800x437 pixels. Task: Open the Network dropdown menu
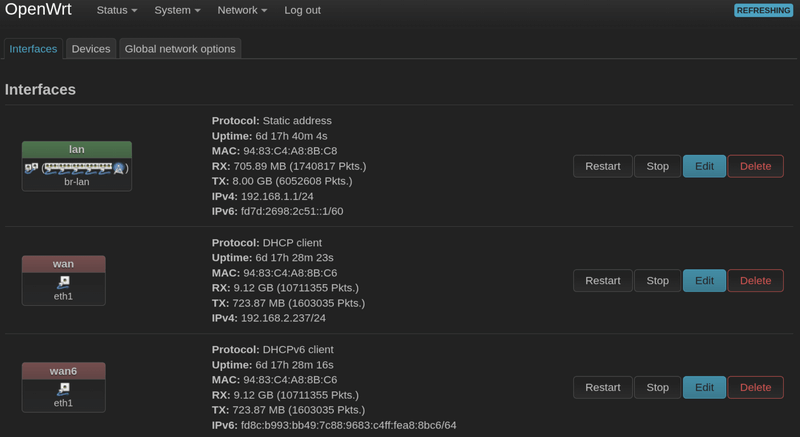click(242, 10)
